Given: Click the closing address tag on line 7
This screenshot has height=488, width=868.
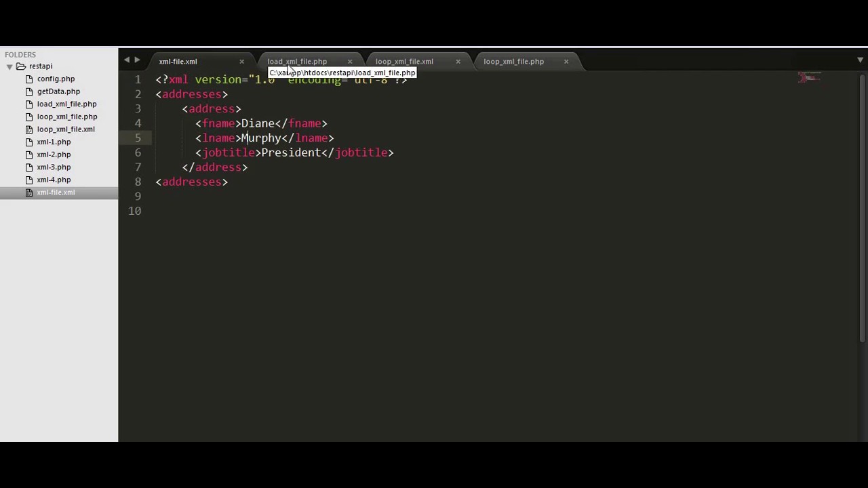Looking at the screenshot, I should click(x=215, y=167).
